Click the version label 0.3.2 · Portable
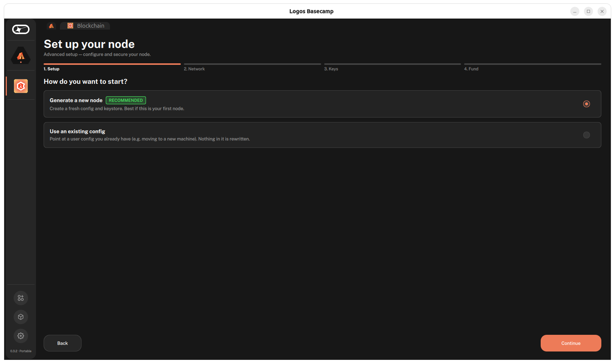615x364 pixels. [21, 351]
